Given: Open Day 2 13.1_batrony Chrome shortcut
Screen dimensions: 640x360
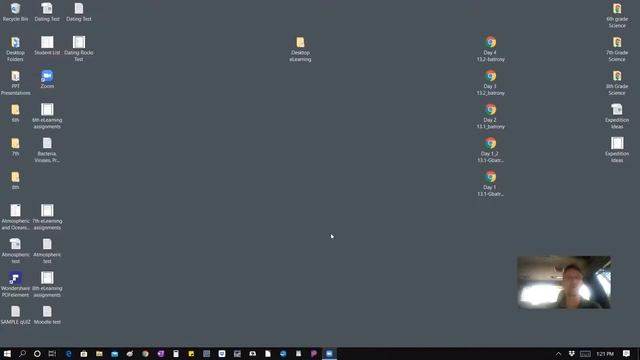Looking at the screenshot, I should pos(491,116).
